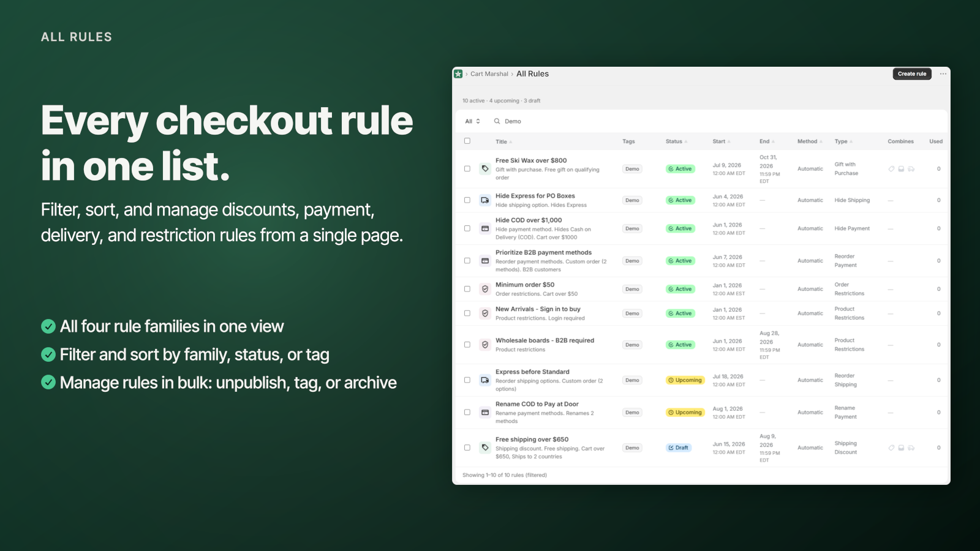Click card icon for Prioritize B2B payment methods

485,261
